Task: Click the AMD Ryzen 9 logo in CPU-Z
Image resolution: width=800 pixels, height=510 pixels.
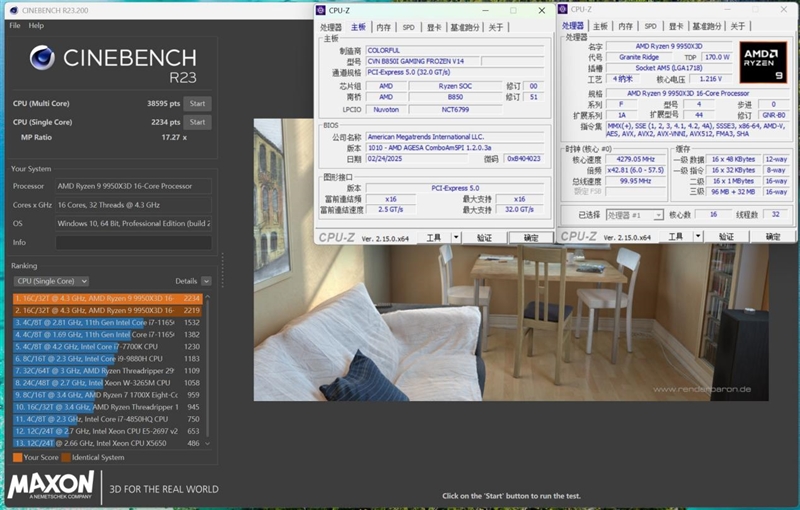Action: [x=763, y=63]
